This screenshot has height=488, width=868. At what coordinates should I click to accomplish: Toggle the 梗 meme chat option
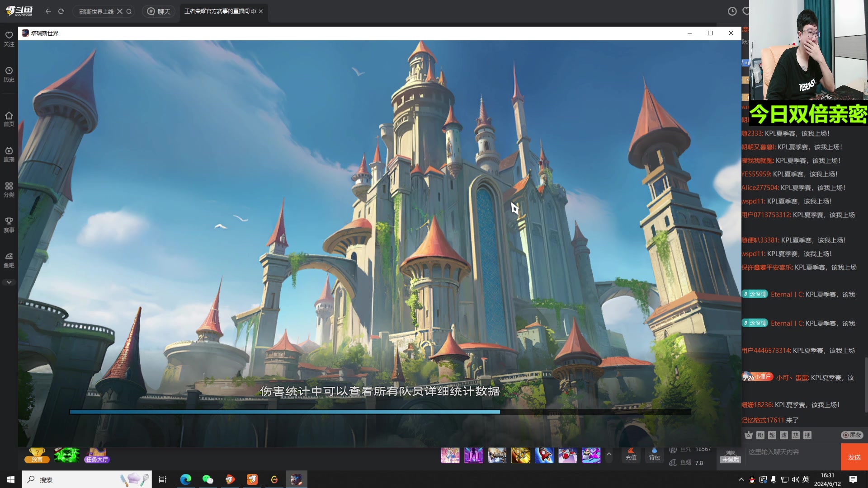pyautogui.click(x=807, y=435)
